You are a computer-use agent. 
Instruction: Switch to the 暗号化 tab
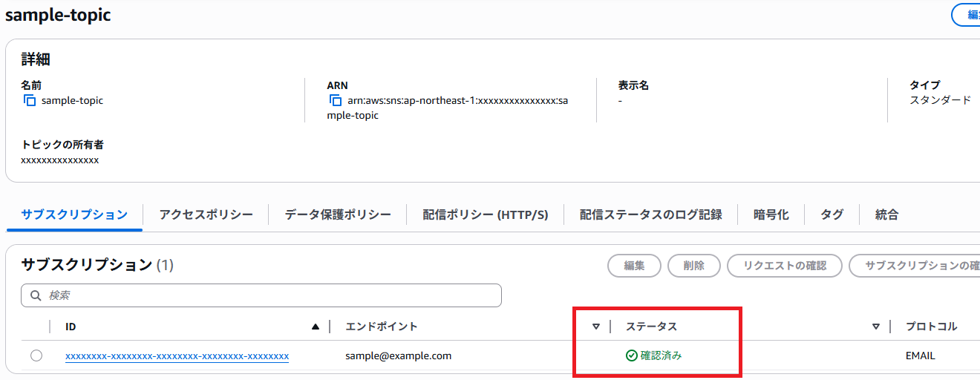pos(771,214)
